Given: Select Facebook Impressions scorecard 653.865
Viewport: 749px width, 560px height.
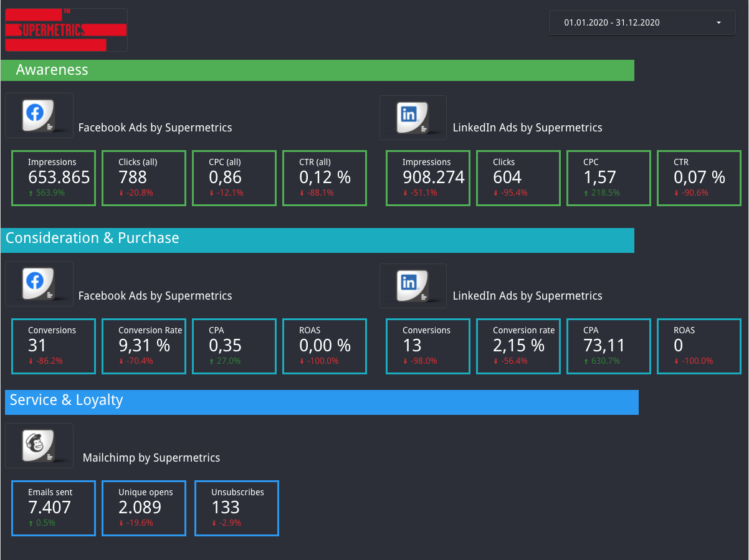Looking at the screenshot, I should click(54, 178).
